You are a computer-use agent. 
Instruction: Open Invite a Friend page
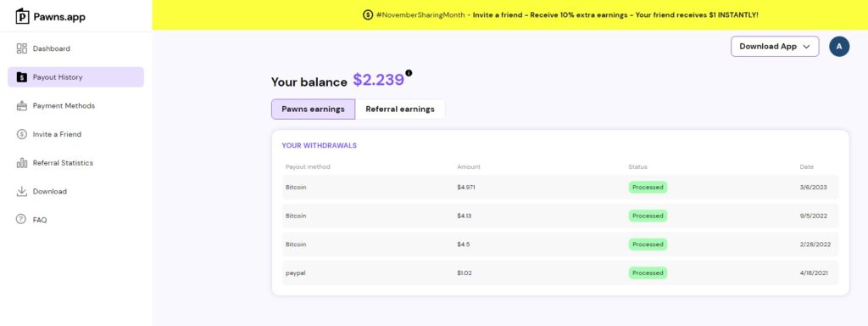[x=75, y=134]
